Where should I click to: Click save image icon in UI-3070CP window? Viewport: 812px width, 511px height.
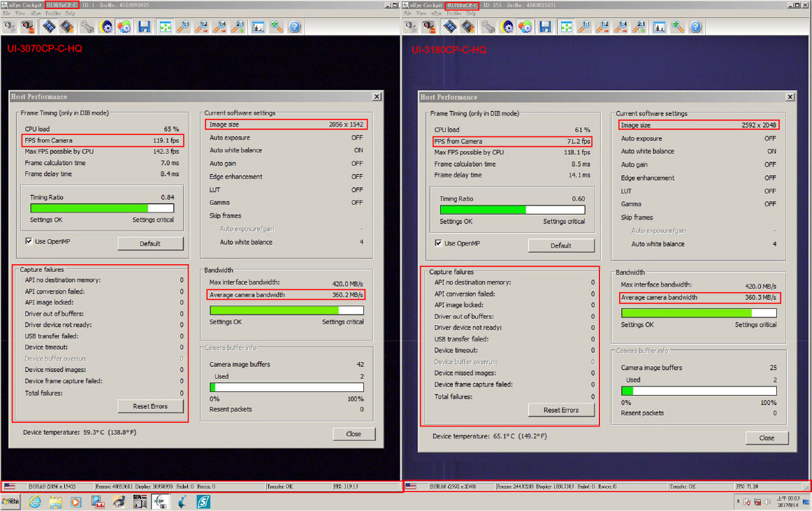[x=145, y=27]
